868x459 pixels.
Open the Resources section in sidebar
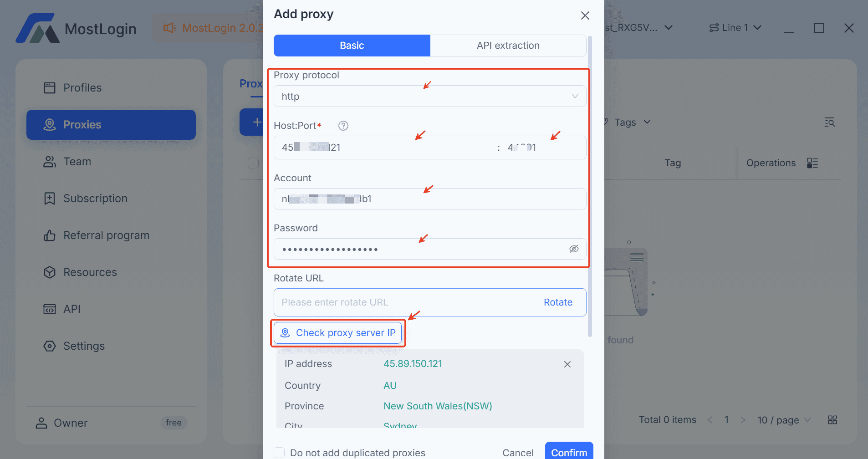click(x=90, y=272)
